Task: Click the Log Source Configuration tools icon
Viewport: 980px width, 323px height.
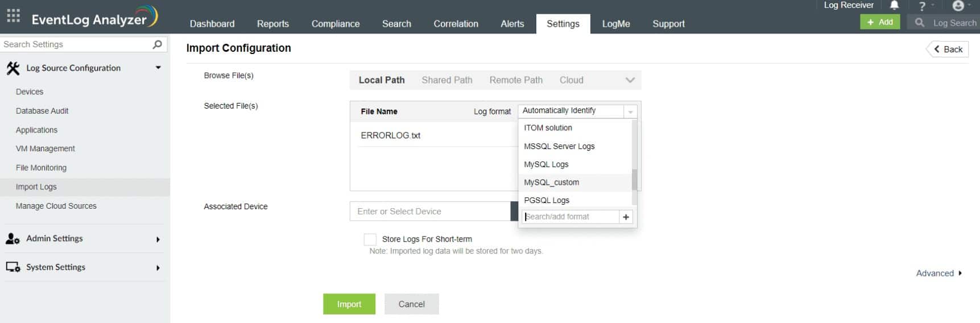Action: point(13,68)
